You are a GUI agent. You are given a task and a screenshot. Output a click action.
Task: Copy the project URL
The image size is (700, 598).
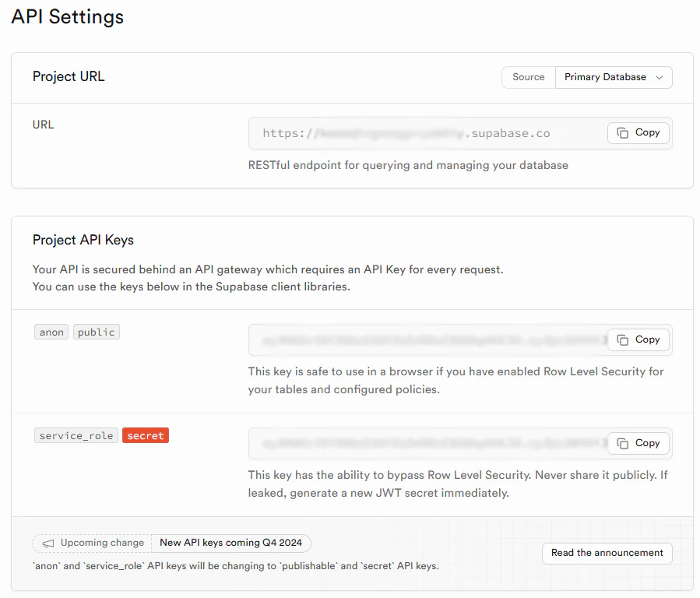point(638,132)
